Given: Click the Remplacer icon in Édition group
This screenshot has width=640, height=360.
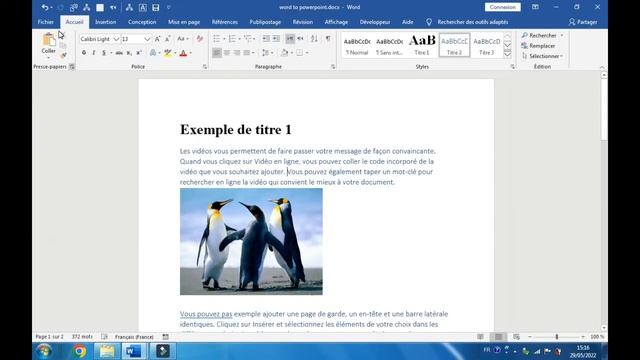Looking at the screenshot, I should coord(525,46).
